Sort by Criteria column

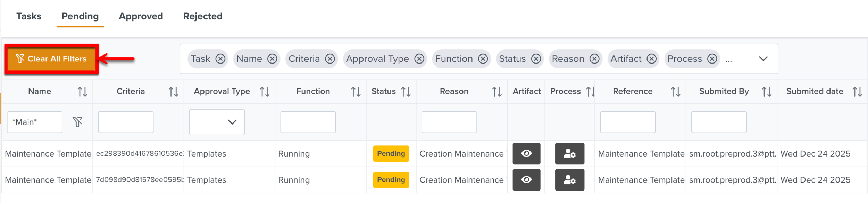pos(173,92)
